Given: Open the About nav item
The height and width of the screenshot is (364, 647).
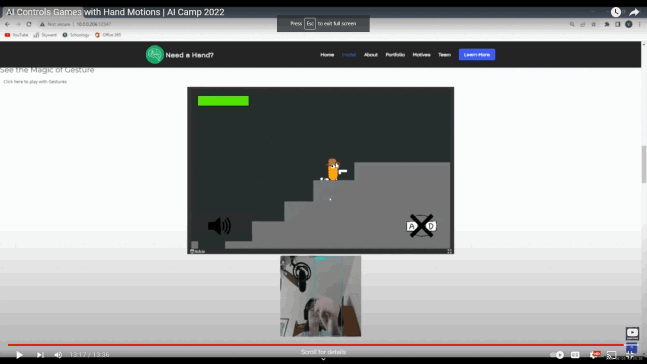Looking at the screenshot, I should [x=371, y=54].
